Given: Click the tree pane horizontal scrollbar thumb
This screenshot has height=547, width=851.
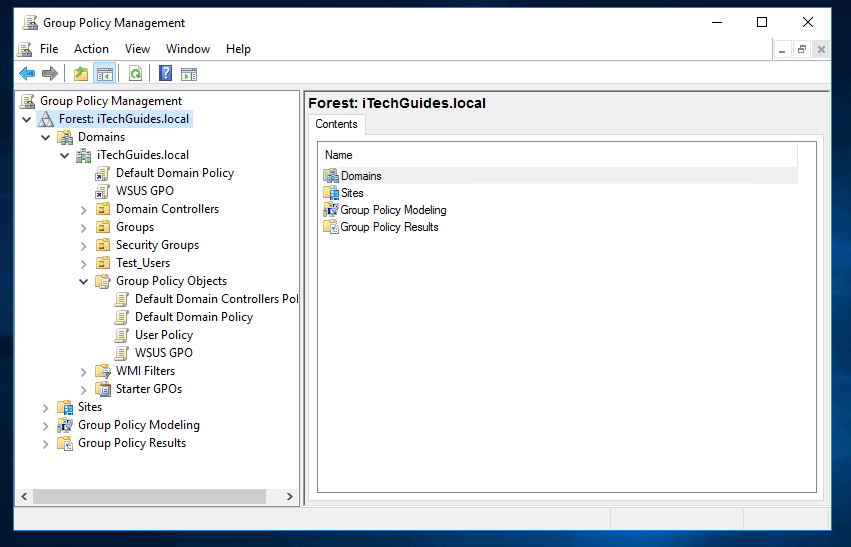Looking at the screenshot, I should tap(150, 497).
